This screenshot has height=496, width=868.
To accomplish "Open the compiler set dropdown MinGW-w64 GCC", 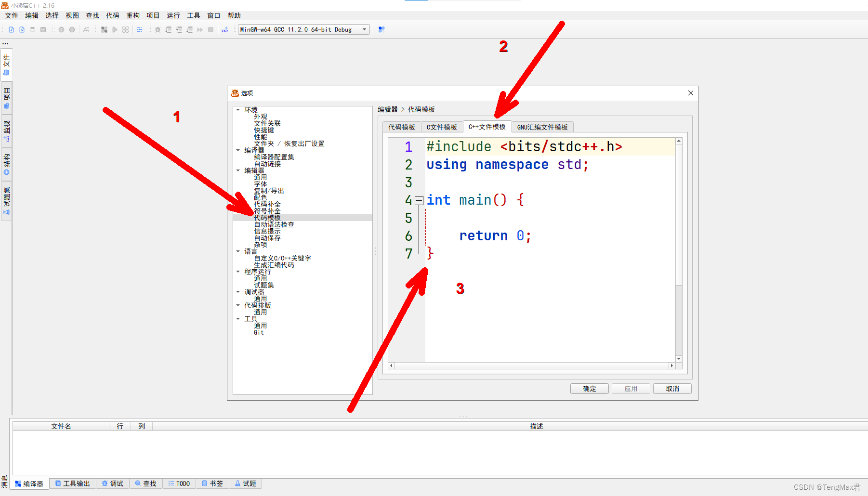I will [x=304, y=29].
